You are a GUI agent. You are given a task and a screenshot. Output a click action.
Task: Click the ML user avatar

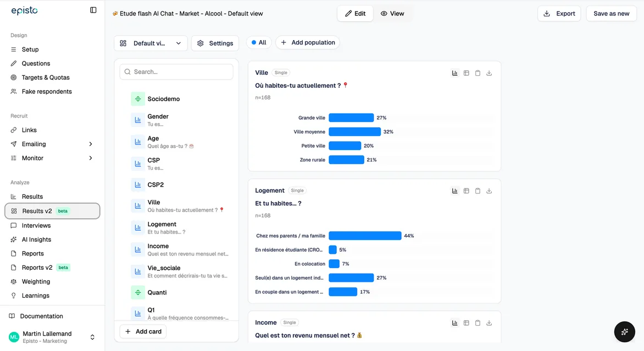coord(14,337)
